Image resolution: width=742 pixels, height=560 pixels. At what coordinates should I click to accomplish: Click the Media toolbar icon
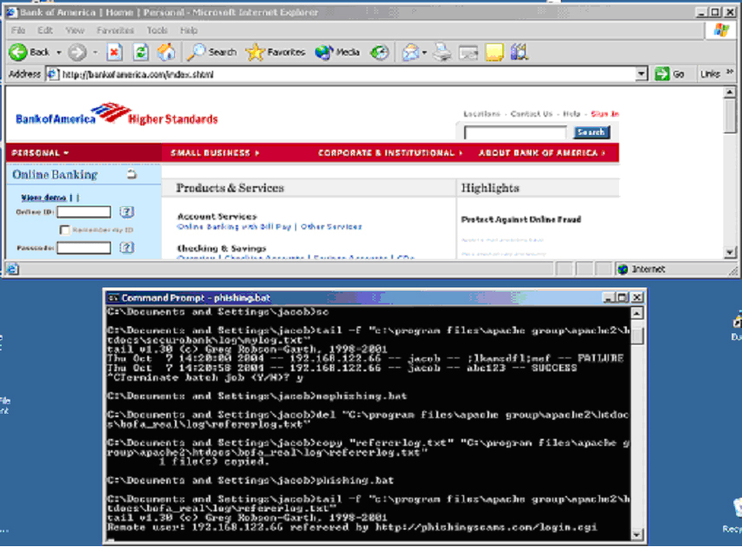point(337,52)
